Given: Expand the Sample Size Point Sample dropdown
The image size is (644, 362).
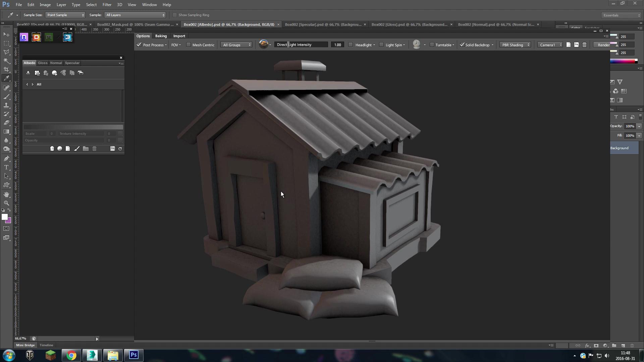Looking at the screenshot, I should (65, 15).
